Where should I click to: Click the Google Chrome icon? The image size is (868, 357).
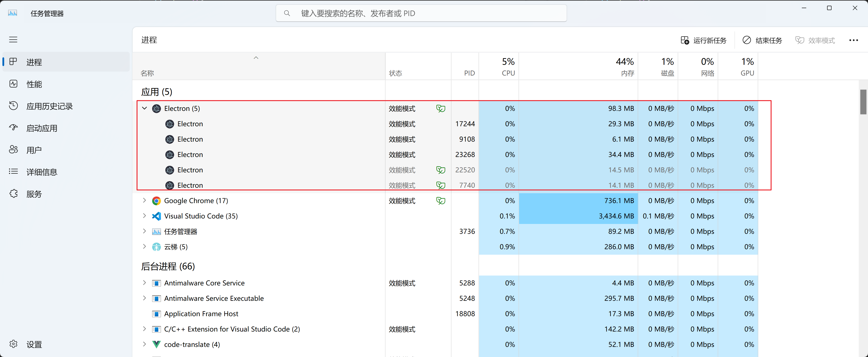point(156,201)
